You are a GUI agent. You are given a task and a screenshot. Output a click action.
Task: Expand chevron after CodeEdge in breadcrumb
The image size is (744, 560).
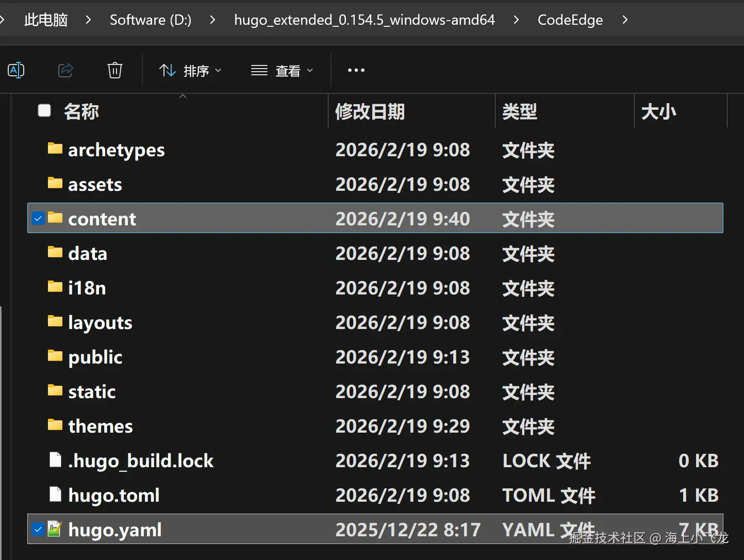pos(625,20)
